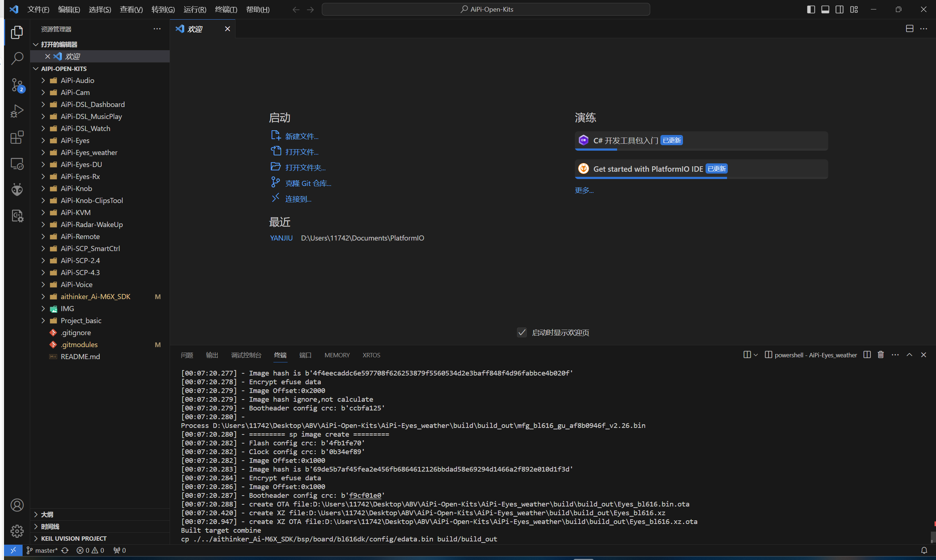This screenshot has width=936, height=560.
Task: Open README.md file
Action: point(80,357)
